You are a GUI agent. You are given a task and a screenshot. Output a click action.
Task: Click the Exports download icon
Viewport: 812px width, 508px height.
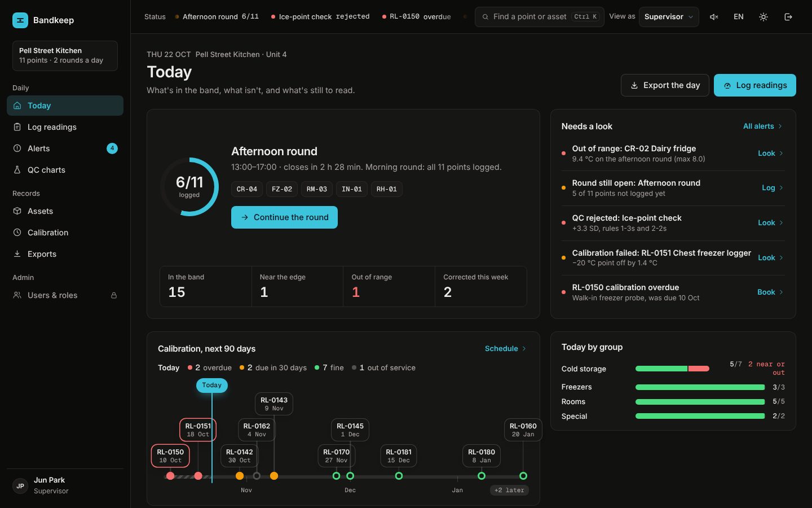[17, 254]
